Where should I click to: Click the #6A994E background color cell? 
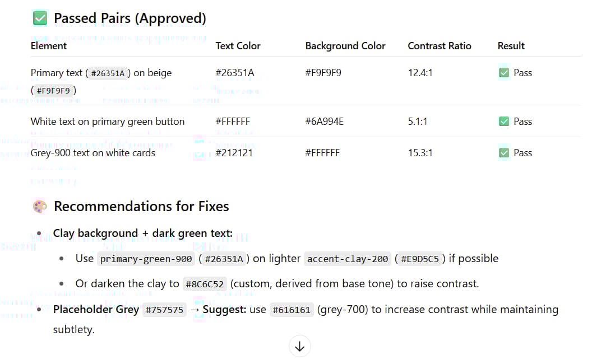point(324,121)
